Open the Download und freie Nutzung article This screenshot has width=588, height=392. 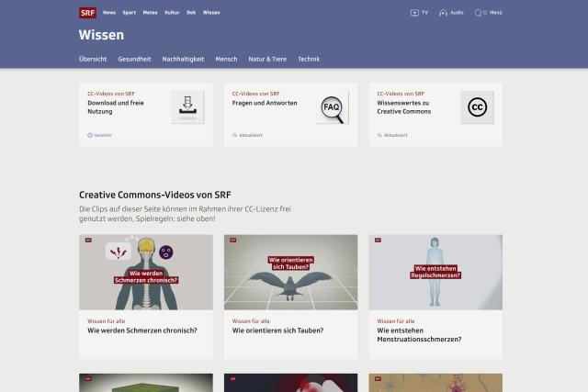pyautogui.click(x=118, y=107)
